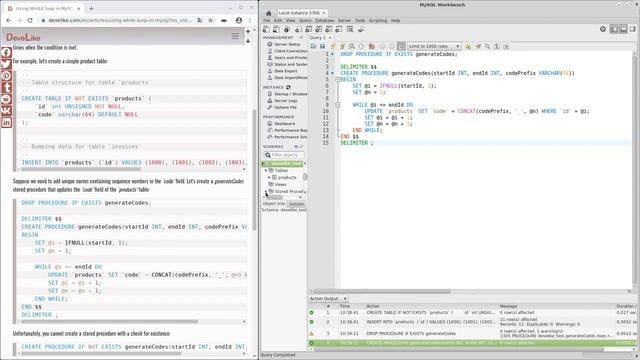Switch to the Object Info tab
This screenshot has height=360, width=640.
273,204
